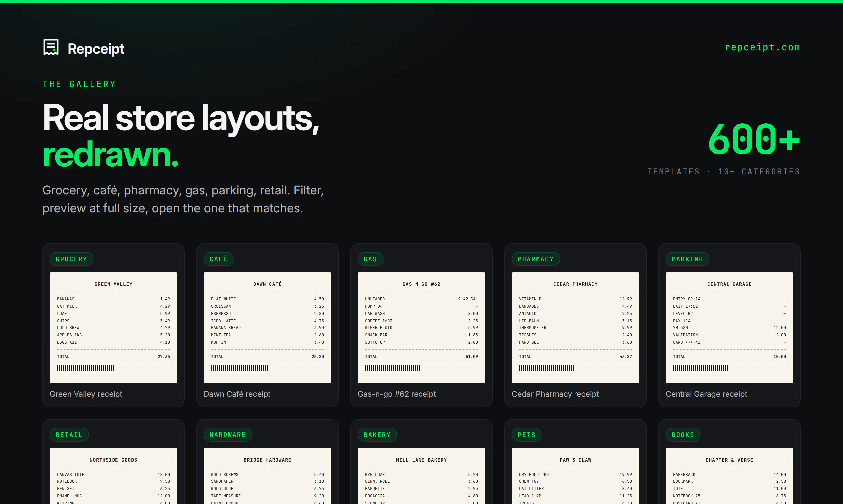Image resolution: width=843 pixels, height=504 pixels.
Task: Click the '600+' templates count
Action: click(754, 139)
